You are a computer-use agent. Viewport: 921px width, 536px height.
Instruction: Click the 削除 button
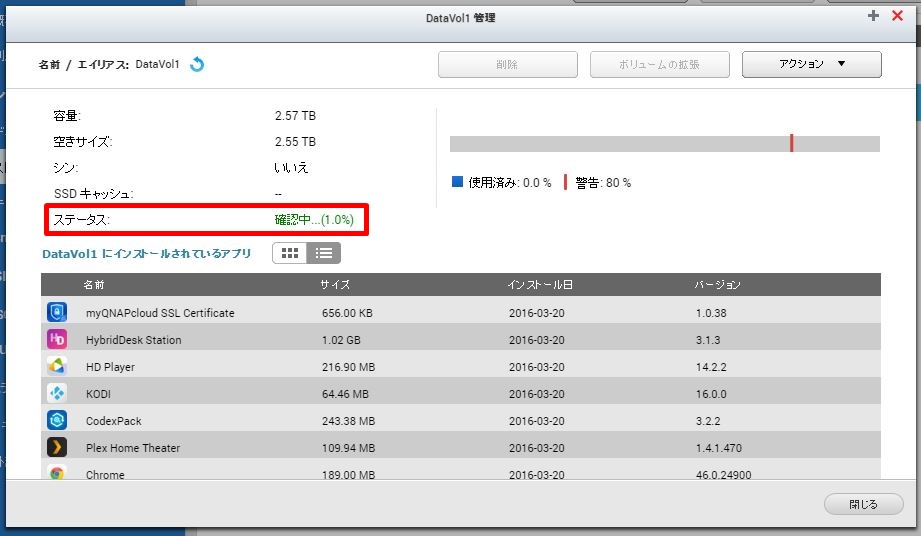(507, 64)
